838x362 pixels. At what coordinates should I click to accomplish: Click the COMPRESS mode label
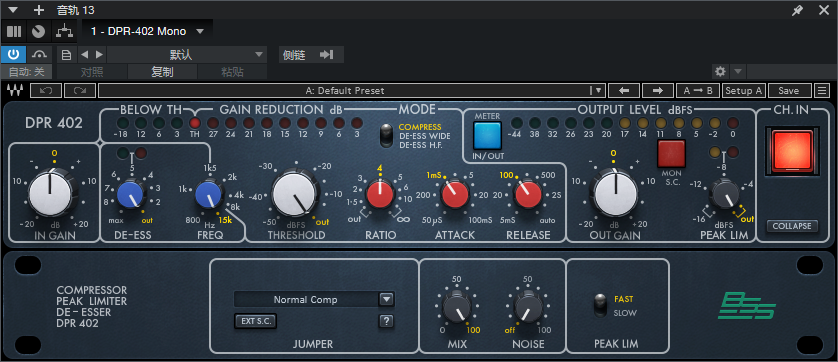(420, 127)
